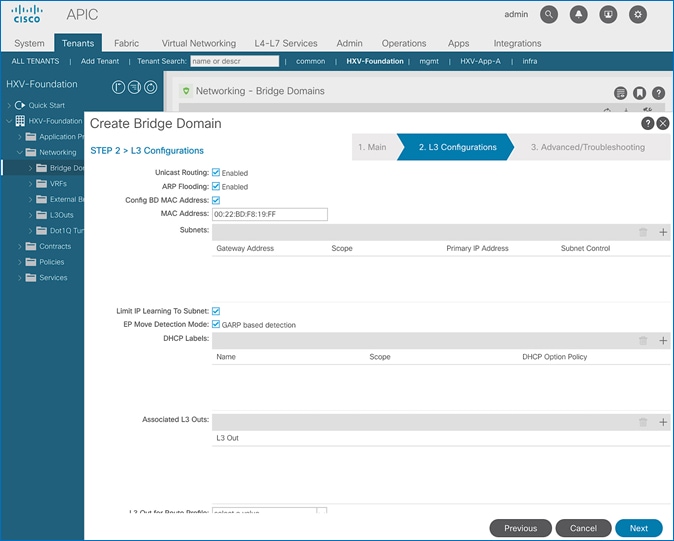Viewport: 674px width, 541px height.
Task: Open the HXV-App-A tenant link
Action: pos(480,61)
